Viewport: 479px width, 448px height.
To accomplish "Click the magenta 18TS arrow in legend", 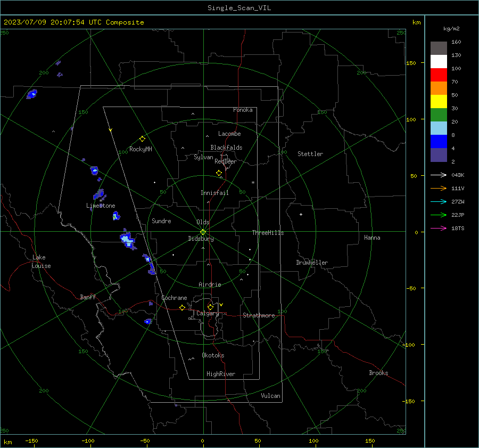I will pos(439,228).
